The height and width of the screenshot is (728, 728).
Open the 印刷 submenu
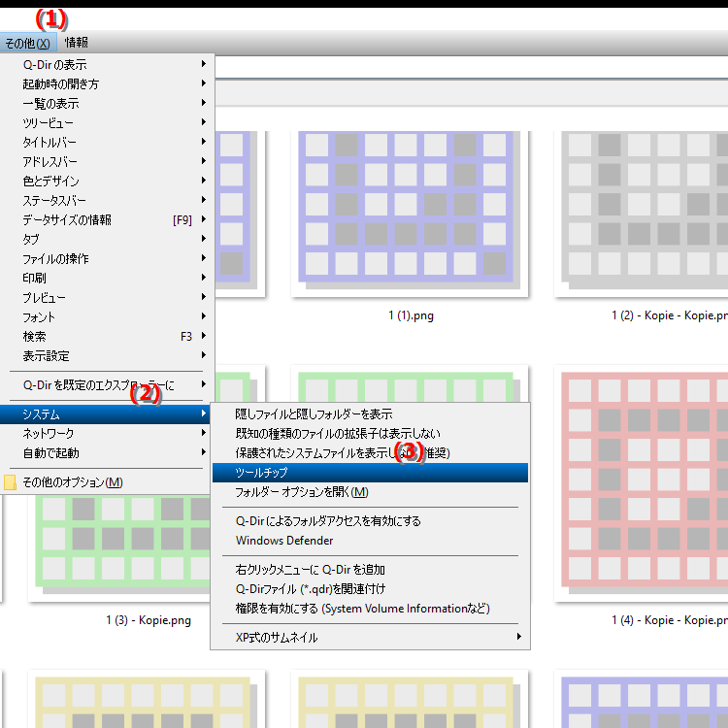tap(107, 279)
